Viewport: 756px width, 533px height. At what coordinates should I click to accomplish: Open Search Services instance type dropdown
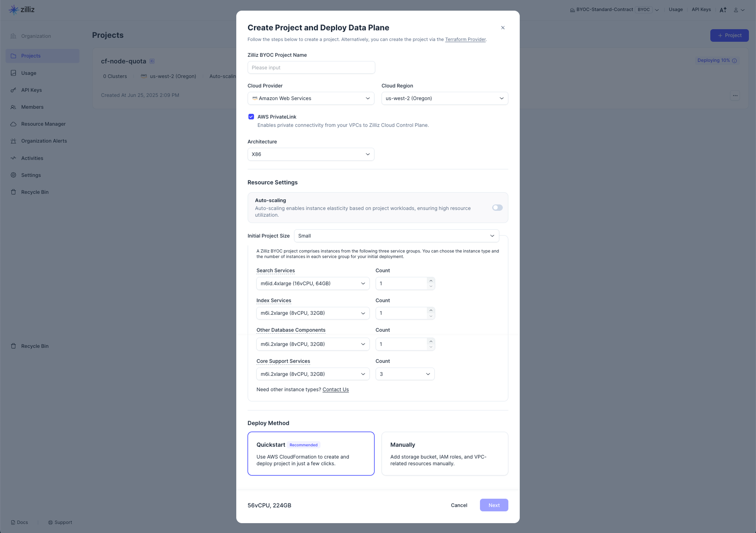click(x=313, y=283)
